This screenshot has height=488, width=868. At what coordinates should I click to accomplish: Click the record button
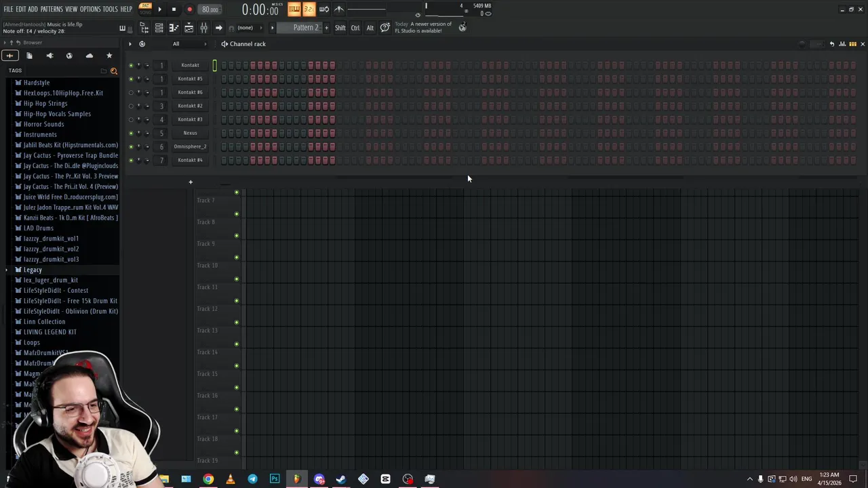pyautogui.click(x=189, y=9)
